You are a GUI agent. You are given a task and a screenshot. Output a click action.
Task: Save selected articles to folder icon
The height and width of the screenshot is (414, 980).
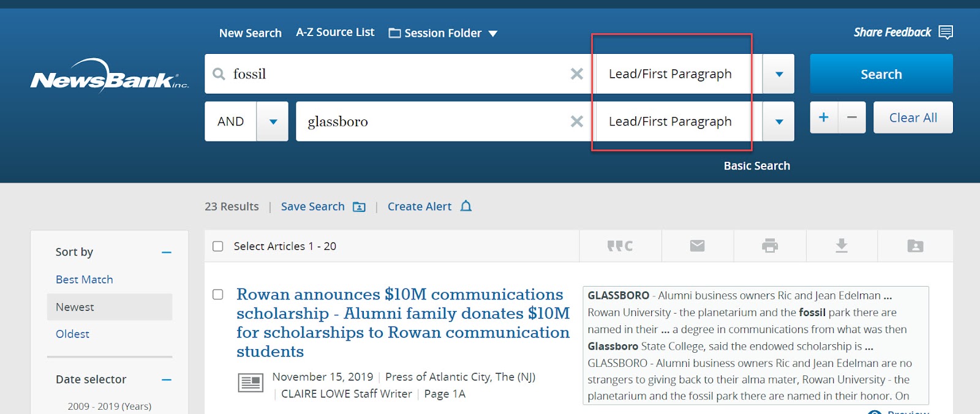(x=915, y=246)
